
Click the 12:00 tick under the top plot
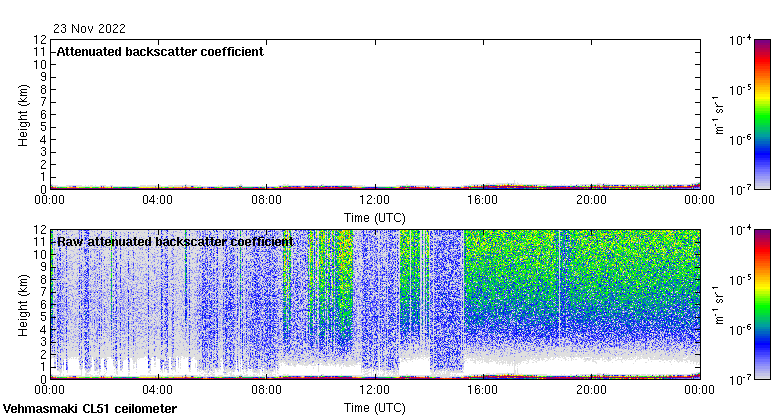(375, 200)
